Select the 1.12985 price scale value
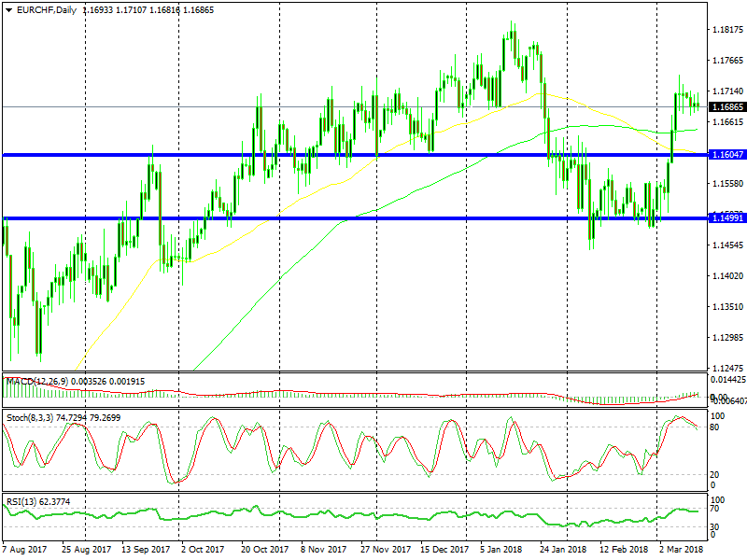Viewport: 747px width, 560px height. pos(727,338)
